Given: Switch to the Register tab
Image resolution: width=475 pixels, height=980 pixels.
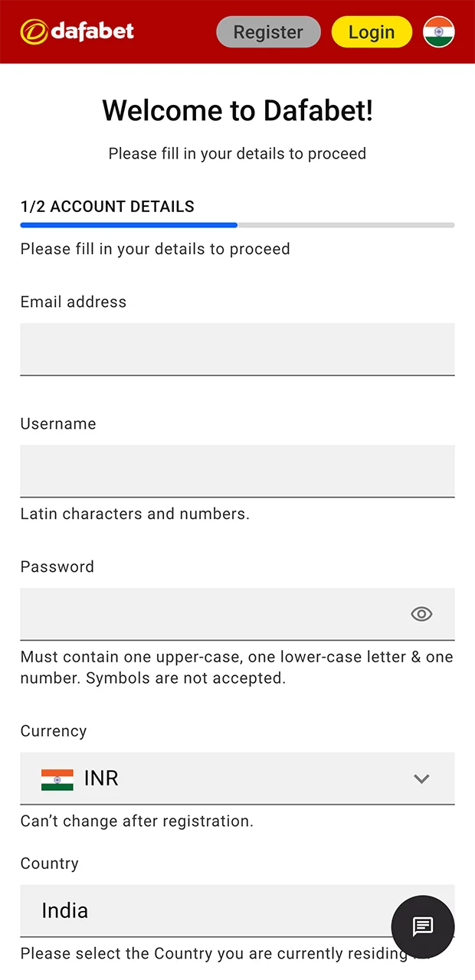Looking at the screenshot, I should 268,31.
